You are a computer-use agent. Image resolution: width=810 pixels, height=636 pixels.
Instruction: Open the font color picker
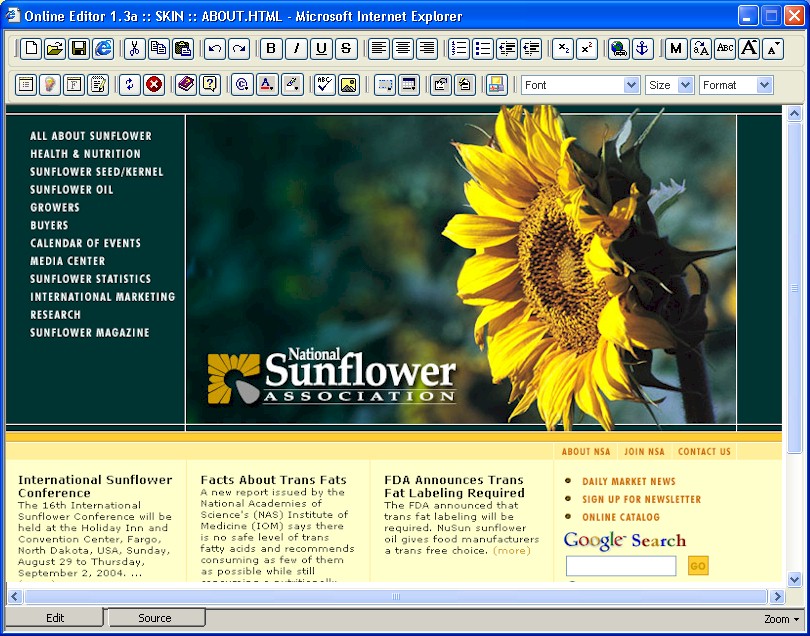pos(267,85)
